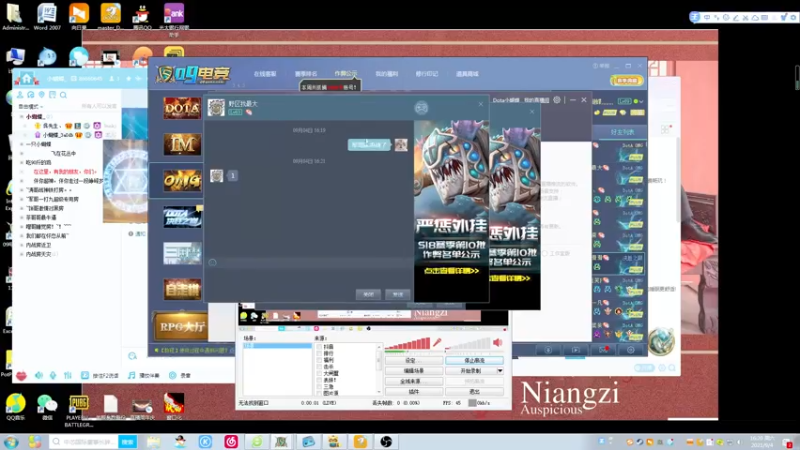This screenshot has width=800, height=450.
Task: Click the taskbar search input box
Action: [84, 441]
